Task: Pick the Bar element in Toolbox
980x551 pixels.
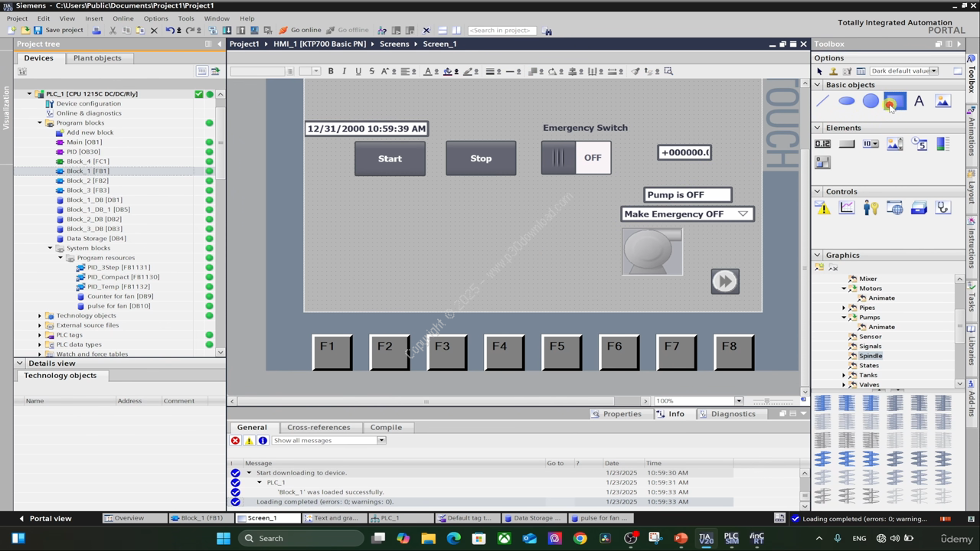Action: pos(942,143)
